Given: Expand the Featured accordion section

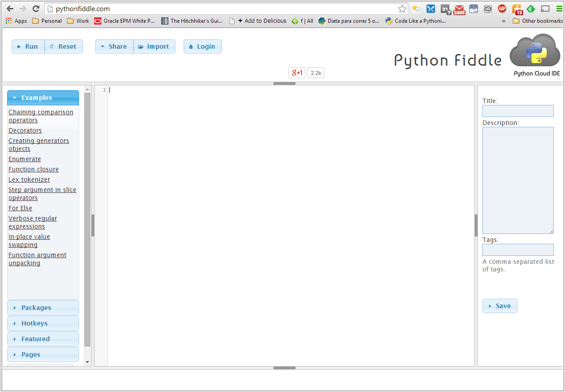Looking at the screenshot, I should click(x=43, y=339).
